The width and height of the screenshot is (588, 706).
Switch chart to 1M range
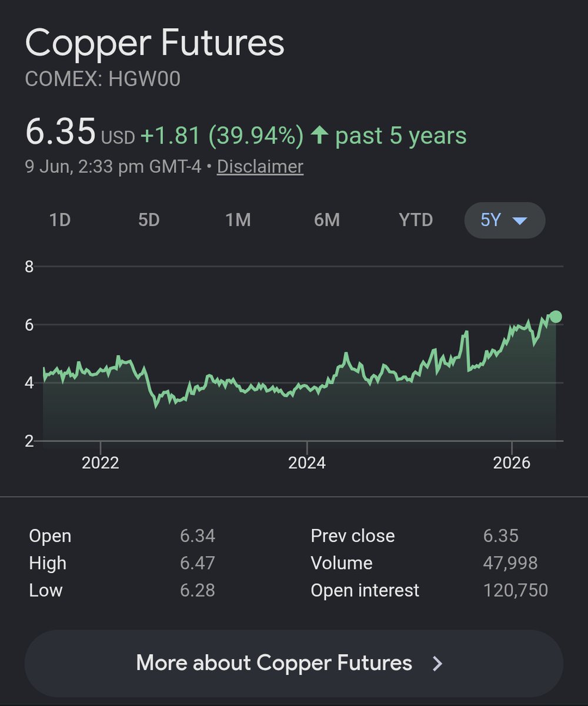(x=238, y=220)
